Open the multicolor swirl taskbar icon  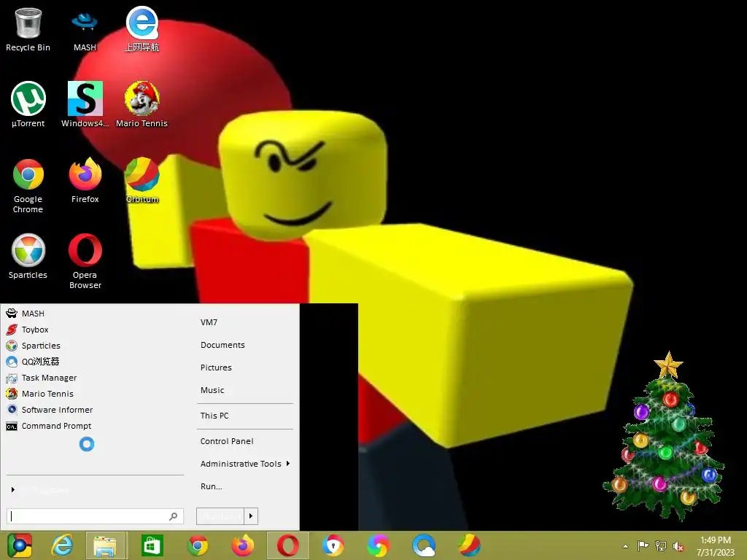pos(379,545)
